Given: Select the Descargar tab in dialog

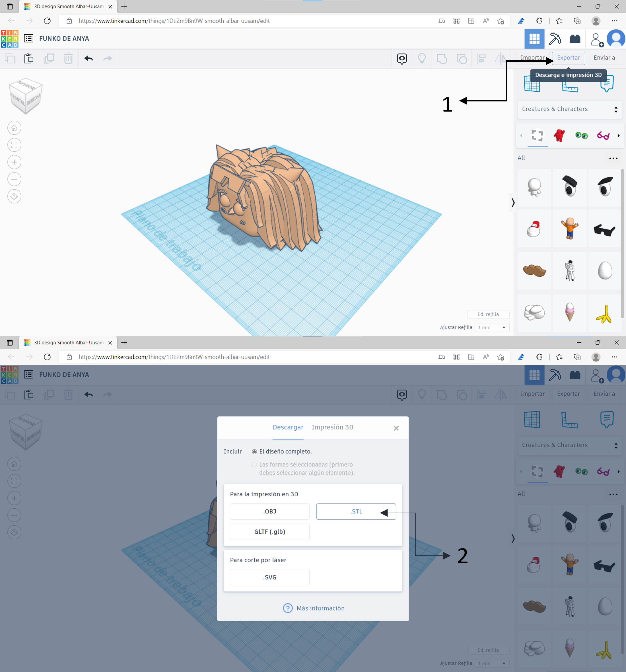Looking at the screenshot, I should pyautogui.click(x=288, y=427).
